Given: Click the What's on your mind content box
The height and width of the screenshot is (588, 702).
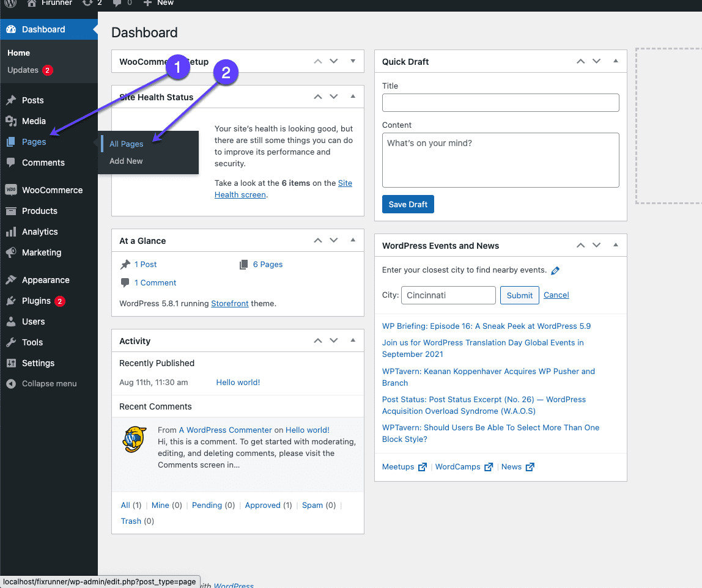Looking at the screenshot, I should pyautogui.click(x=501, y=160).
